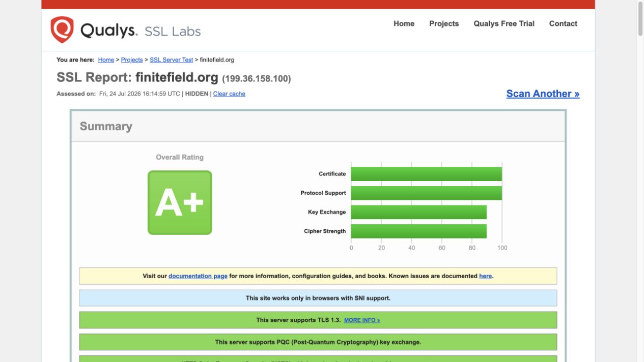Click the TLS 1.3 MORE INFO link
Screen dimensions: 644x362
tap(362, 320)
